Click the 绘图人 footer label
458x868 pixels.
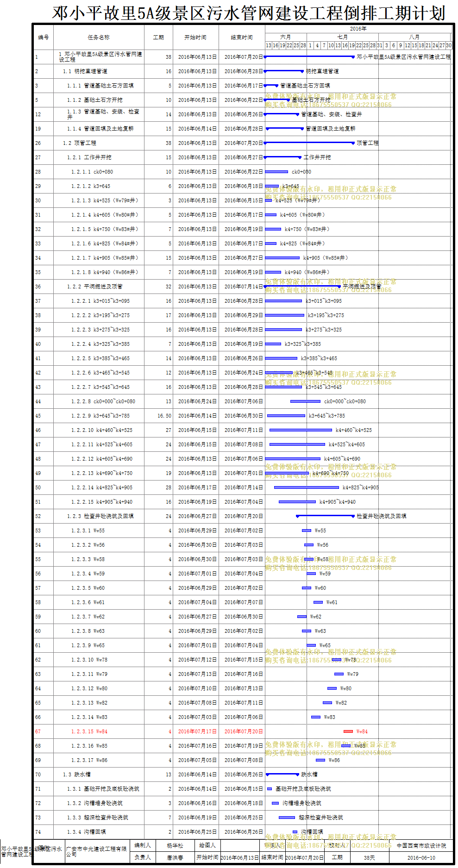[207, 845]
